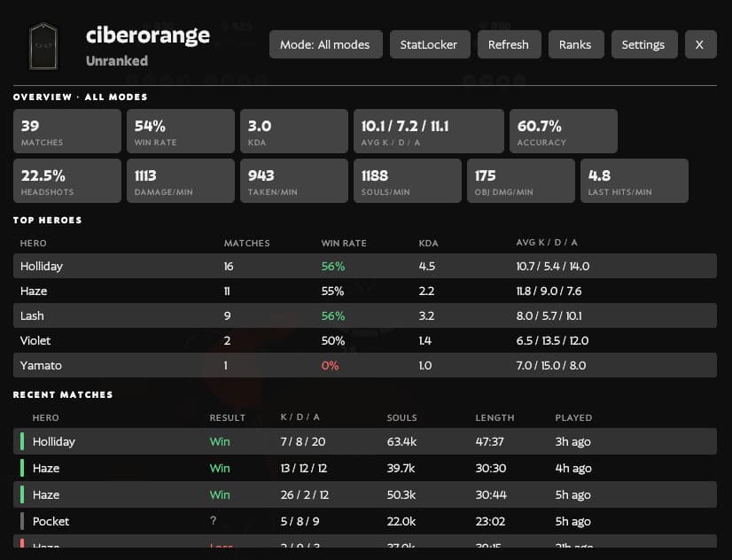This screenshot has height=560, width=732.
Task: Click the 1188 Souls/Min card
Action: (408, 181)
